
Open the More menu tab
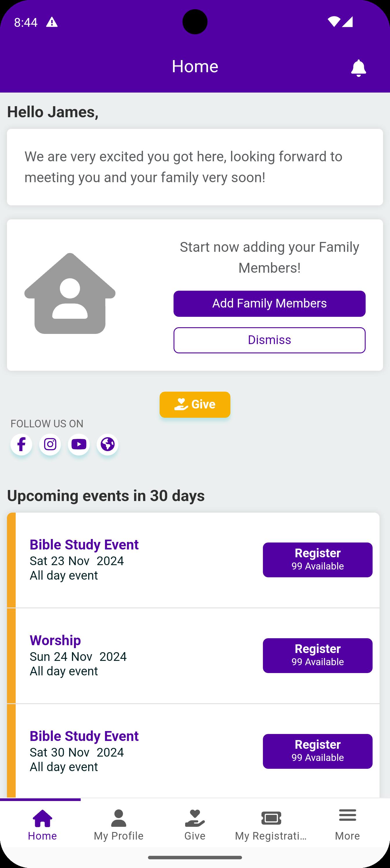348,825
